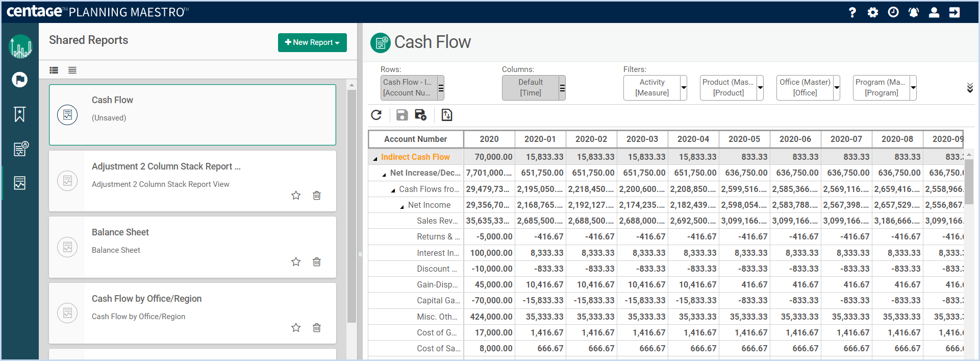Open Cash Flow rows selector menu handle

pyautogui.click(x=441, y=88)
